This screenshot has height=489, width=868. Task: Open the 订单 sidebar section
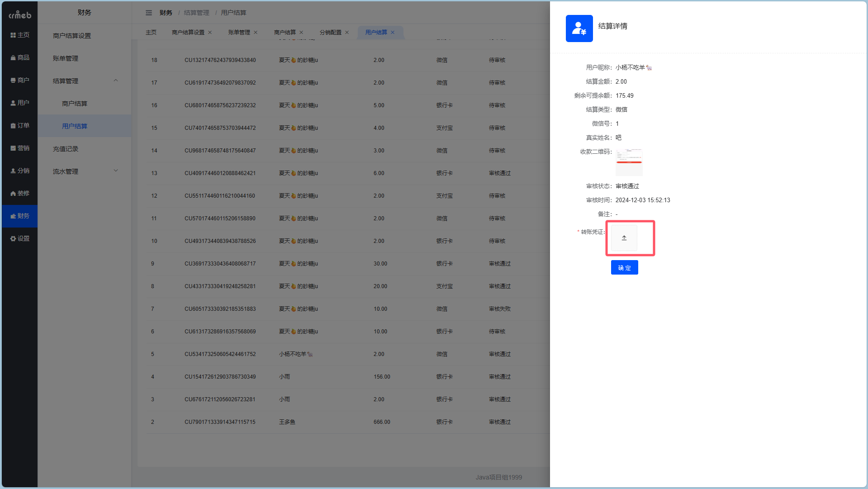click(20, 125)
